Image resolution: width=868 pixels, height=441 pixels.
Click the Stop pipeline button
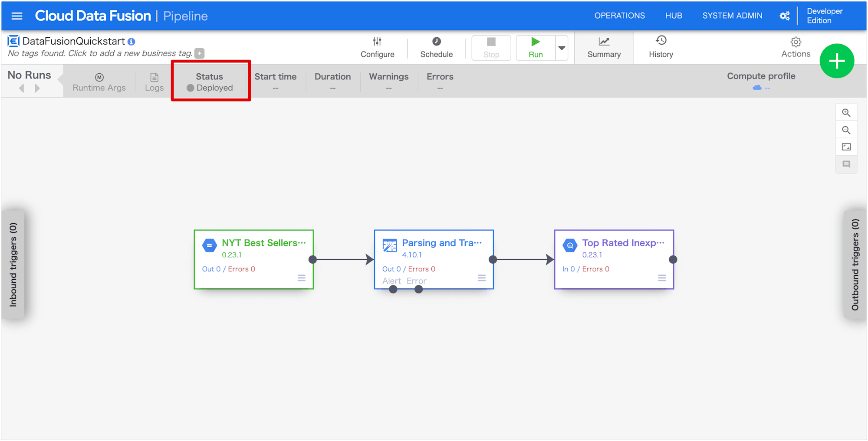pyautogui.click(x=491, y=48)
